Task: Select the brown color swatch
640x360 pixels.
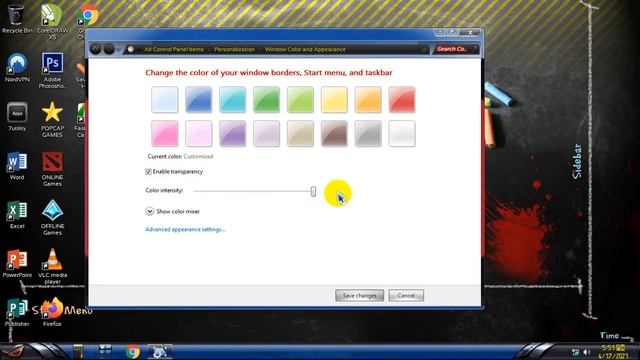Action: point(334,133)
